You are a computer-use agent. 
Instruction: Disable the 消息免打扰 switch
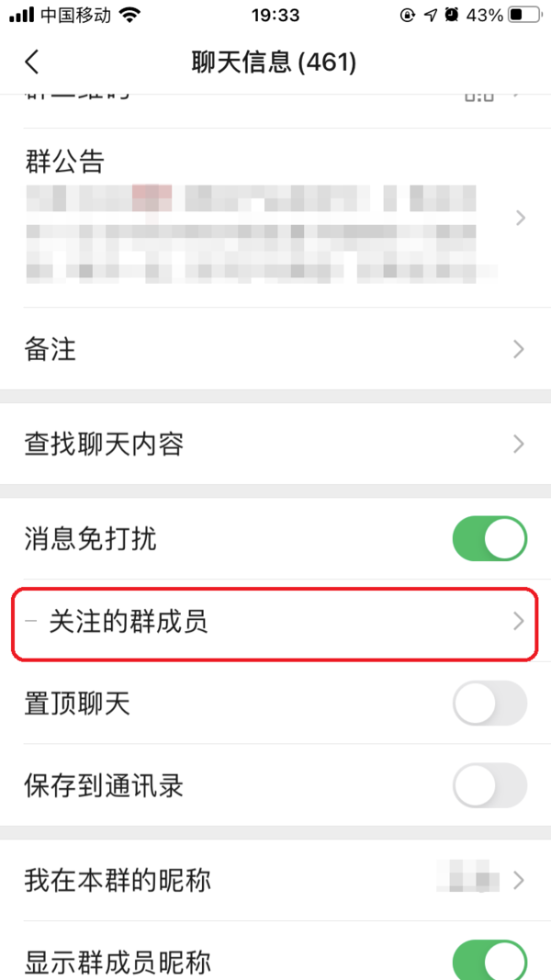click(489, 538)
